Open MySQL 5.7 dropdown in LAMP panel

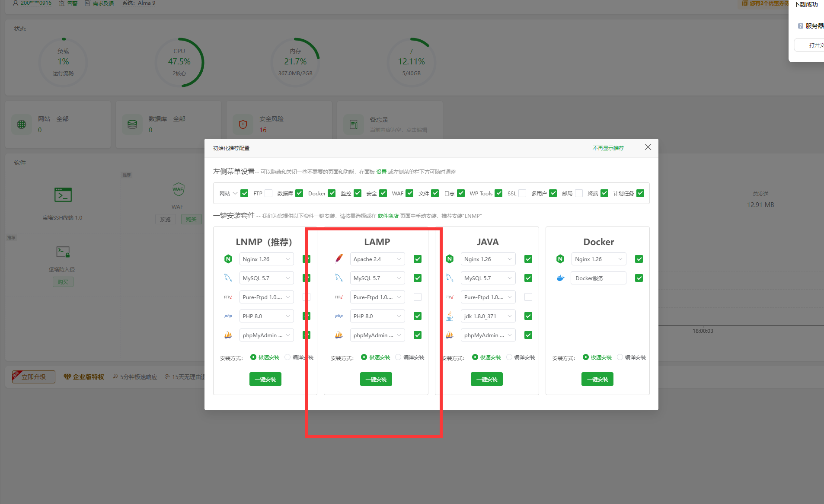click(377, 278)
